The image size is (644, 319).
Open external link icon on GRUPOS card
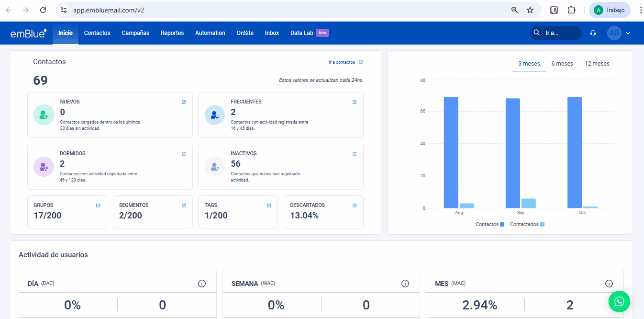[x=98, y=205]
